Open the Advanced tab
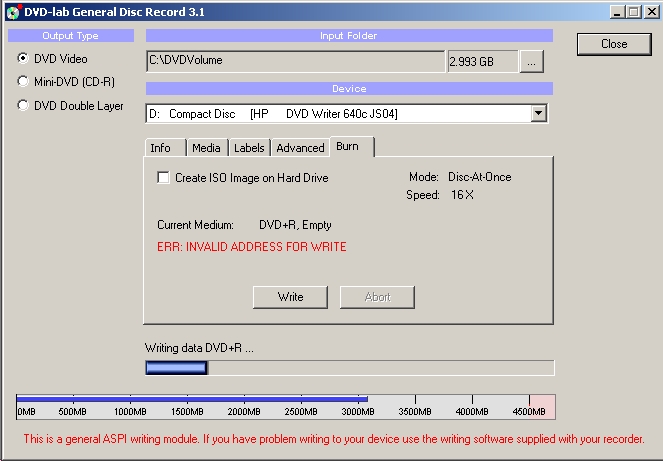663x461 pixels. pos(301,148)
